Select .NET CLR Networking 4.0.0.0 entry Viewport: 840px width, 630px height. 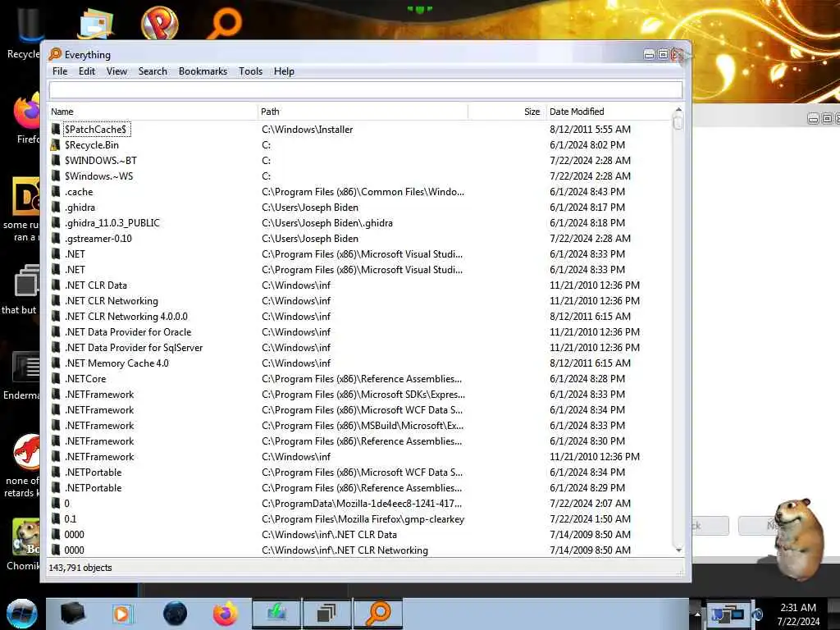click(126, 316)
